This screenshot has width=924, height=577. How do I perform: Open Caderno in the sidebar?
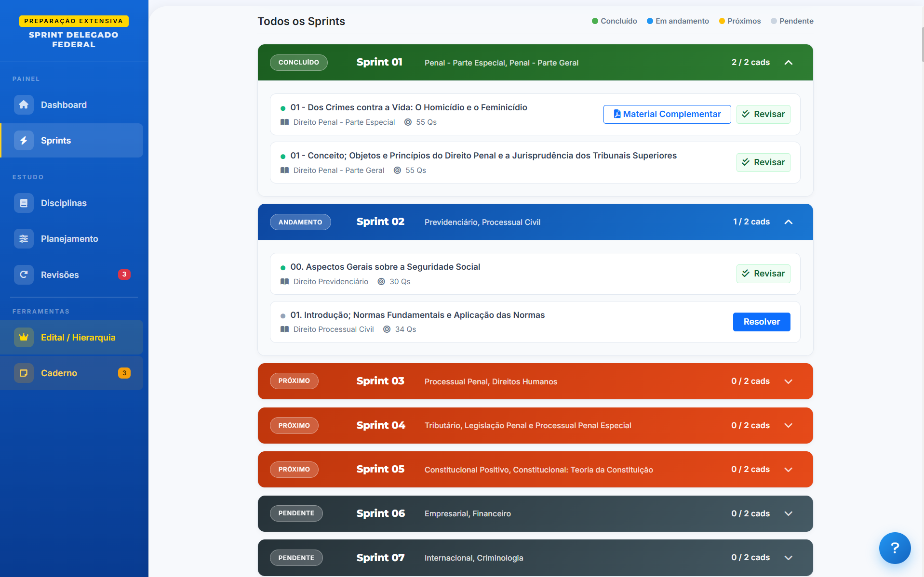coord(72,373)
